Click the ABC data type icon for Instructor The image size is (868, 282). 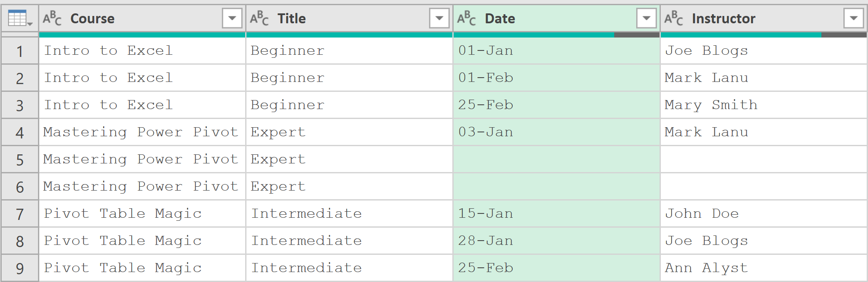pyautogui.click(x=673, y=19)
